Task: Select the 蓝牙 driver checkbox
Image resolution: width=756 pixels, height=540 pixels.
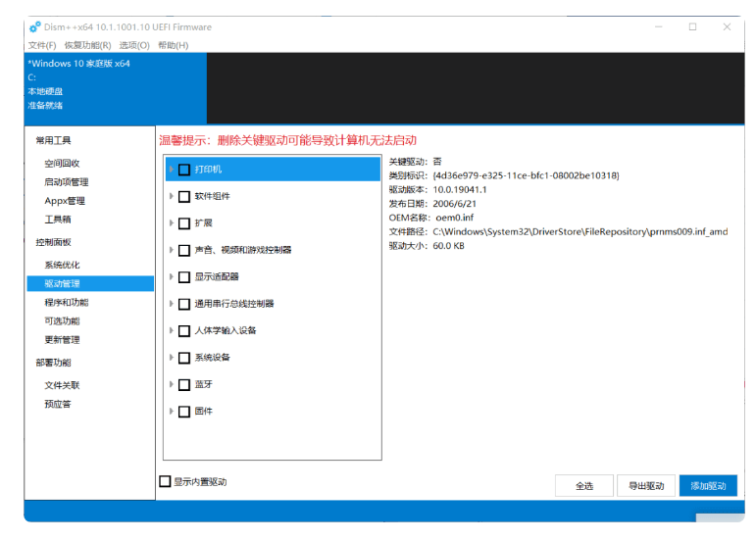Action: point(184,385)
